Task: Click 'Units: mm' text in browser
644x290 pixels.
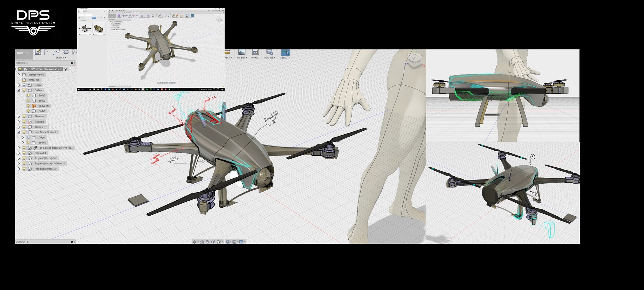Action: pos(34,80)
